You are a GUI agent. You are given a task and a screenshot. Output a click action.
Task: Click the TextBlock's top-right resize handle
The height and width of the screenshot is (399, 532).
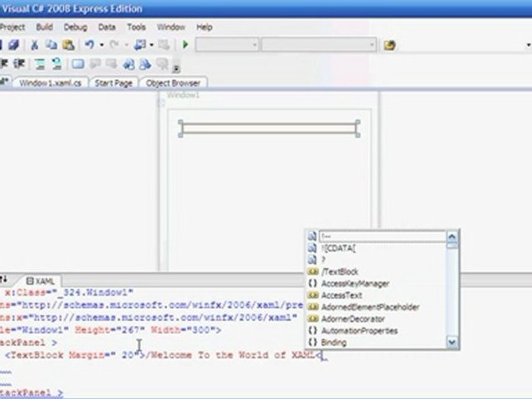(x=357, y=122)
